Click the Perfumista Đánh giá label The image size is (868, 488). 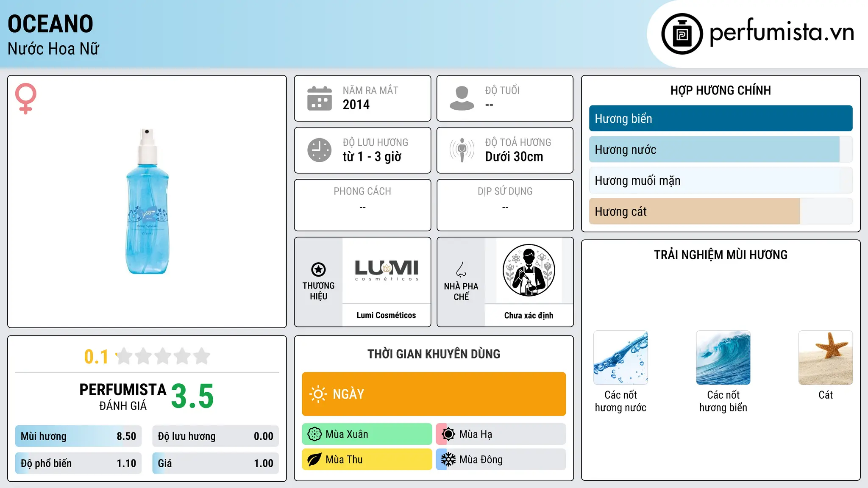(123, 396)
